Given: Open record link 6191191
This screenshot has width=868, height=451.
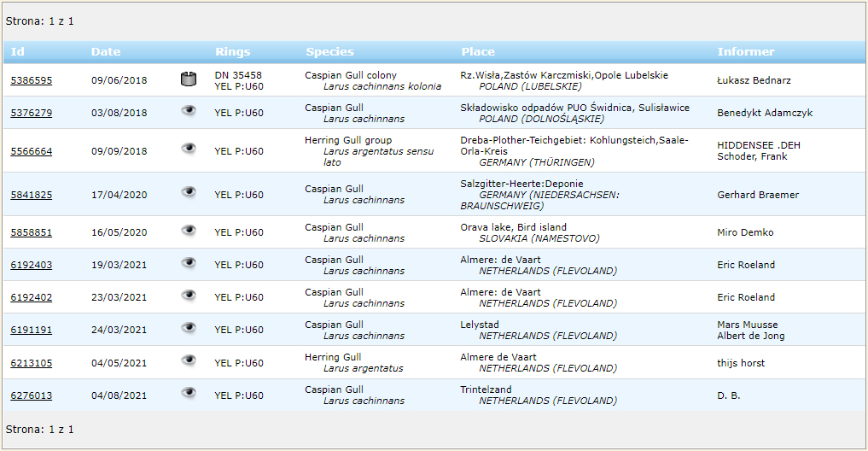Looking at the screenshot, I should click(x=31, y=331).
